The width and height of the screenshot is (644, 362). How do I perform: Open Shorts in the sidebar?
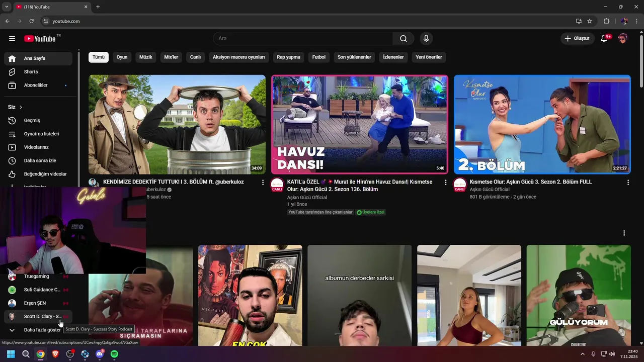(38, 72)
